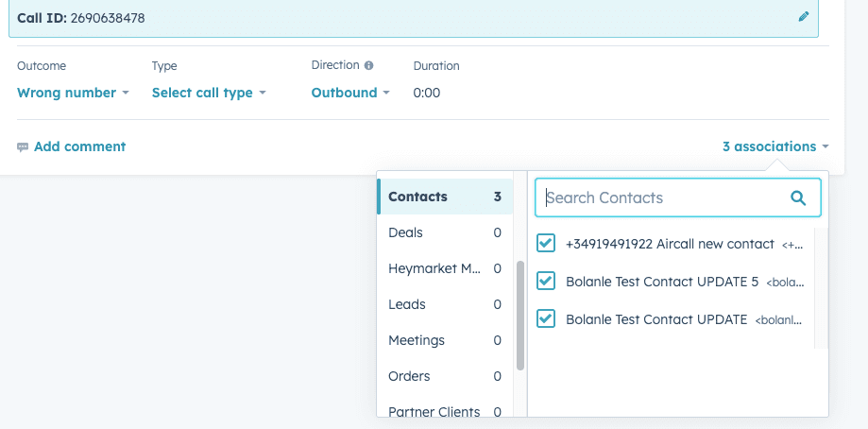Click the category list scrollbar
The width and height of the screenshot is (868, 429).
[519, 315]
